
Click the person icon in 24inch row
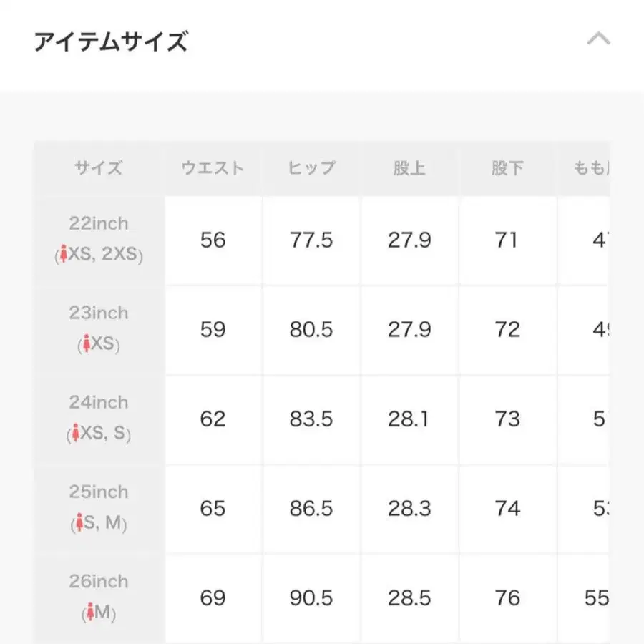click(x=74, y=434)
